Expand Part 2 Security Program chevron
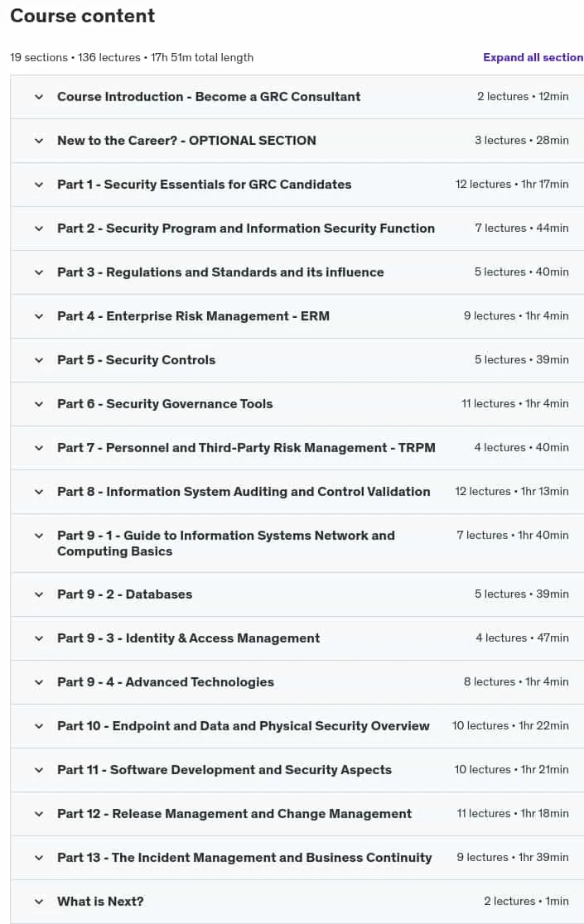 click(39, 229)
